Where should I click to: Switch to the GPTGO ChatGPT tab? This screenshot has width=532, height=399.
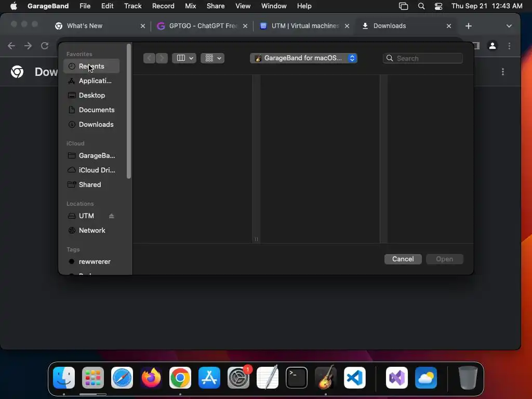[203, 26]
